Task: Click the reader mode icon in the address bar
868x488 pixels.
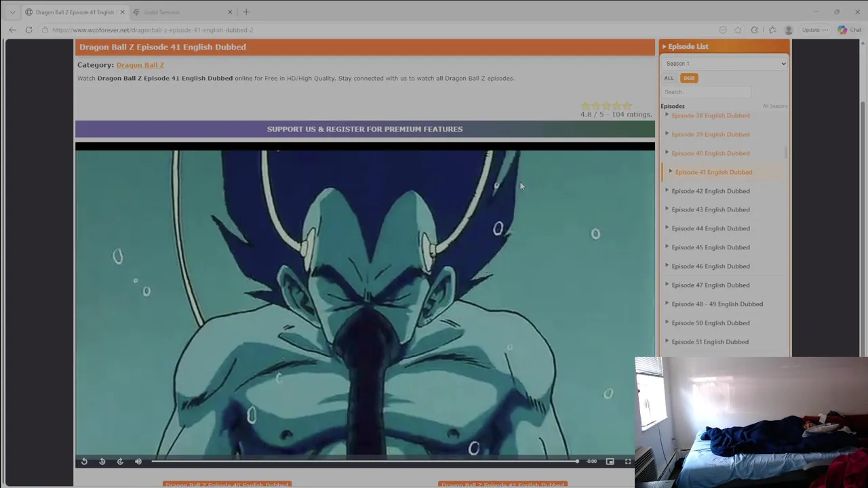Action: click(723, 30)
